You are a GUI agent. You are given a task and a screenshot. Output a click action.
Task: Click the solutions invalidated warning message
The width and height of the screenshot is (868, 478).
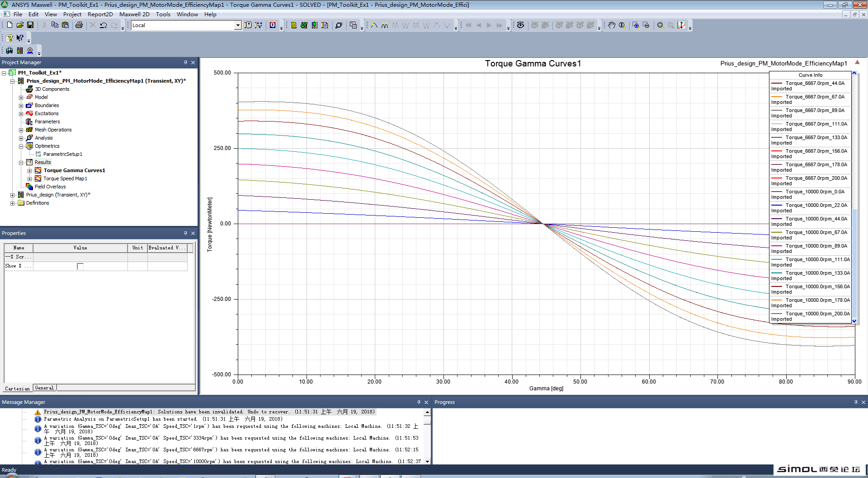(x=209, y=412)
